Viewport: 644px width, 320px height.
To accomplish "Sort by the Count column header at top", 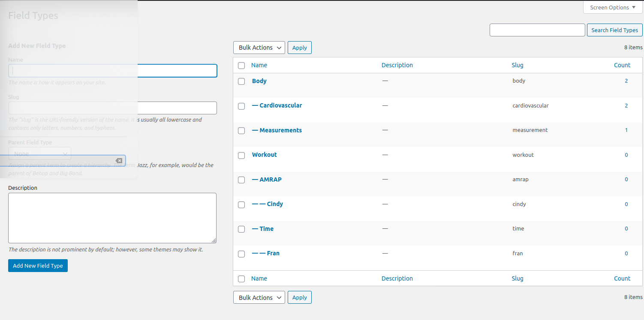I will point(622,65).
